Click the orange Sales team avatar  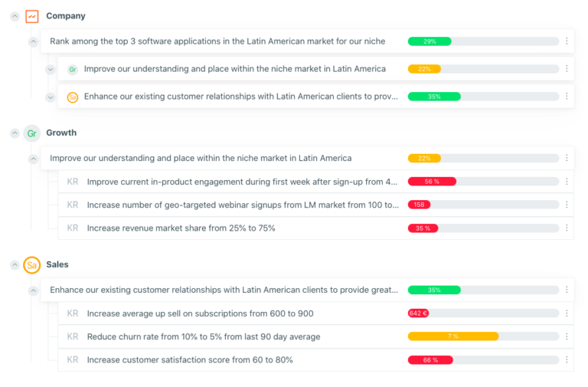(31, 265)
